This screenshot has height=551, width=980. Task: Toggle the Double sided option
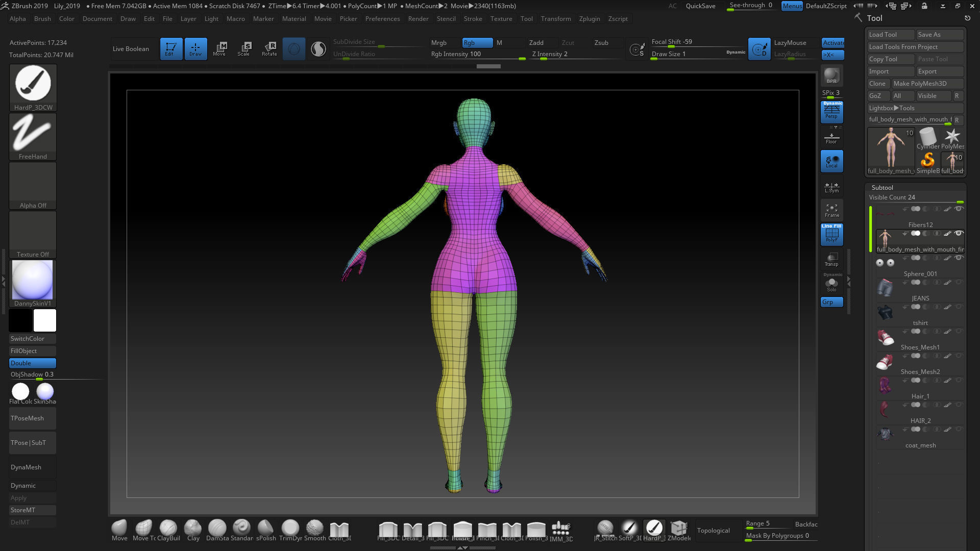[x=33, y=363]
